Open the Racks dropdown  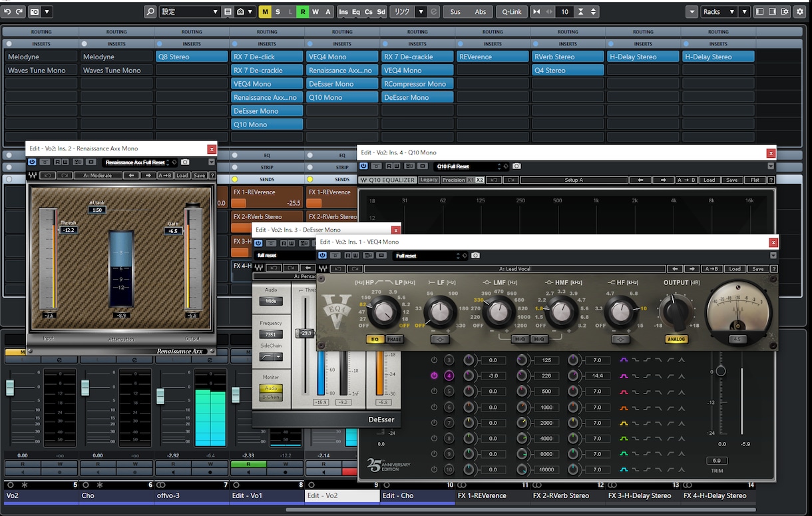[719, 11]
